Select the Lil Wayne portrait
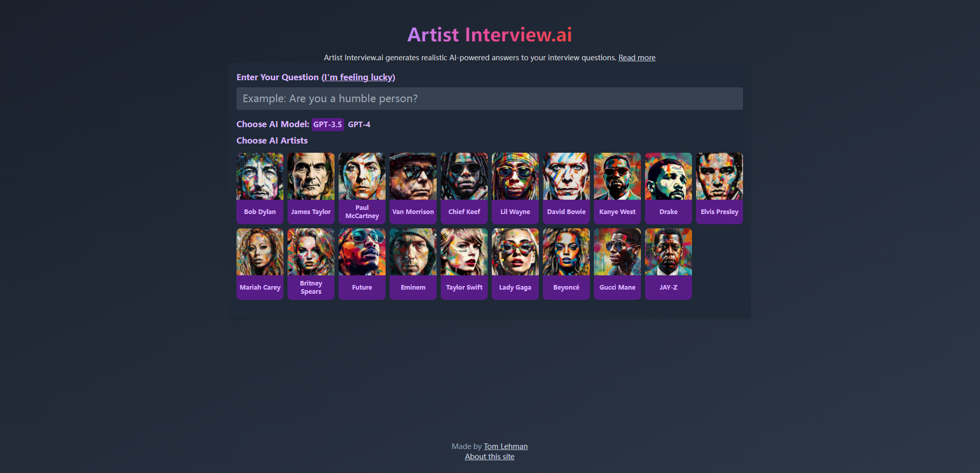The image size is (980, 473). coord(515,188)
